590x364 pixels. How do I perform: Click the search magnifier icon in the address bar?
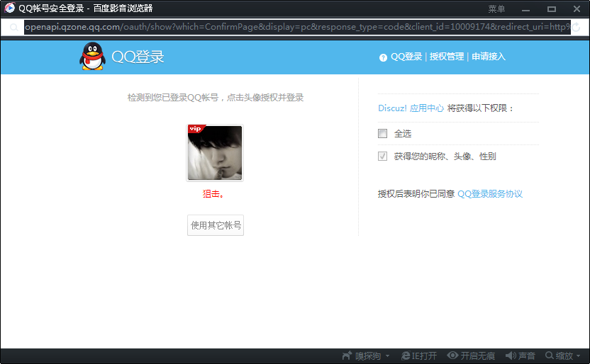(x=14, y=27)
